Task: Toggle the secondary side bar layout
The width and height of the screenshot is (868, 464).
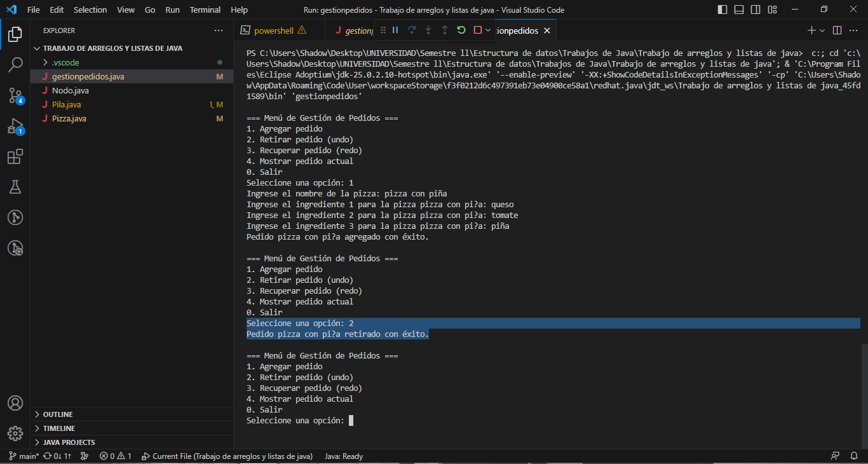Action: 756,10
